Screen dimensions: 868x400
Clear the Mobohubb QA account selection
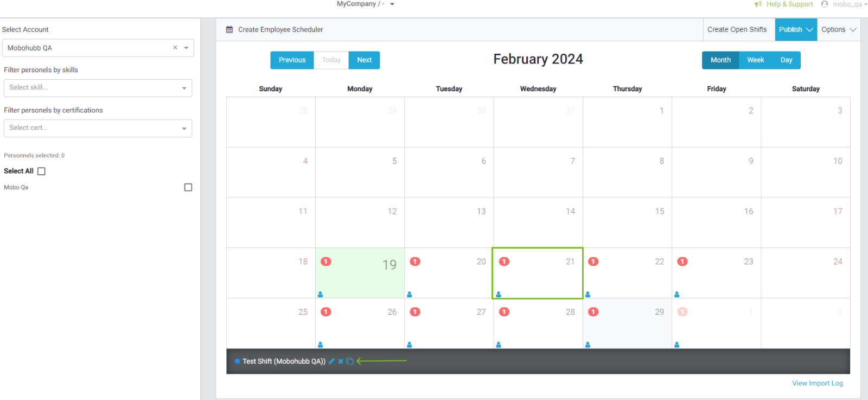click(x=175, y=48)
